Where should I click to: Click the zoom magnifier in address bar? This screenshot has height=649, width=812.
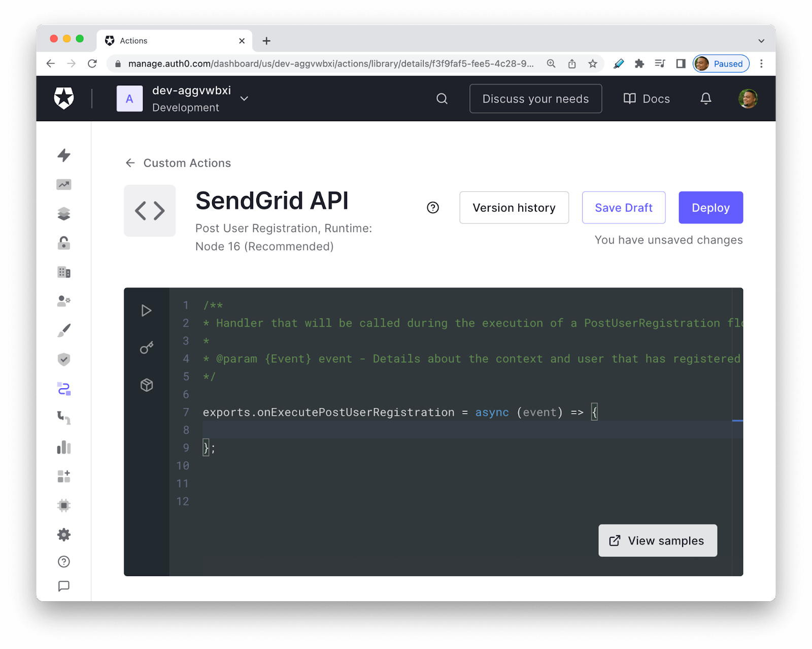(x=551, y=63)
